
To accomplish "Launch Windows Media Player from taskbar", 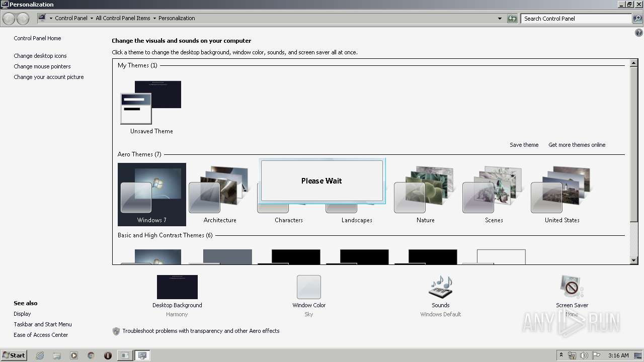I will [x=74, y=355].
